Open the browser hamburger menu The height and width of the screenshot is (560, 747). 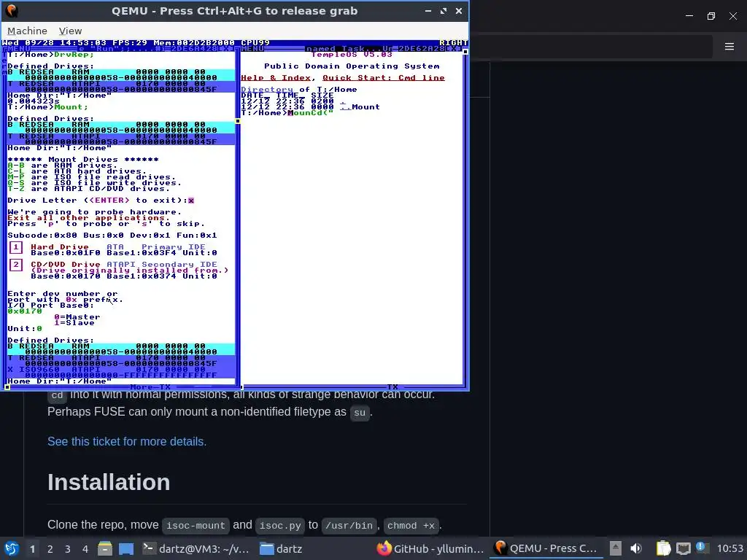[729, 46]
